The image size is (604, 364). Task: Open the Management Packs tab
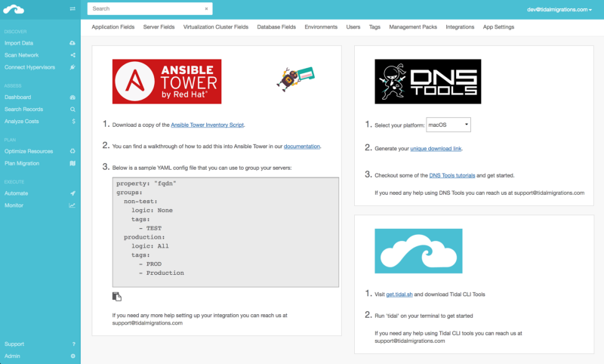[413, 27]
